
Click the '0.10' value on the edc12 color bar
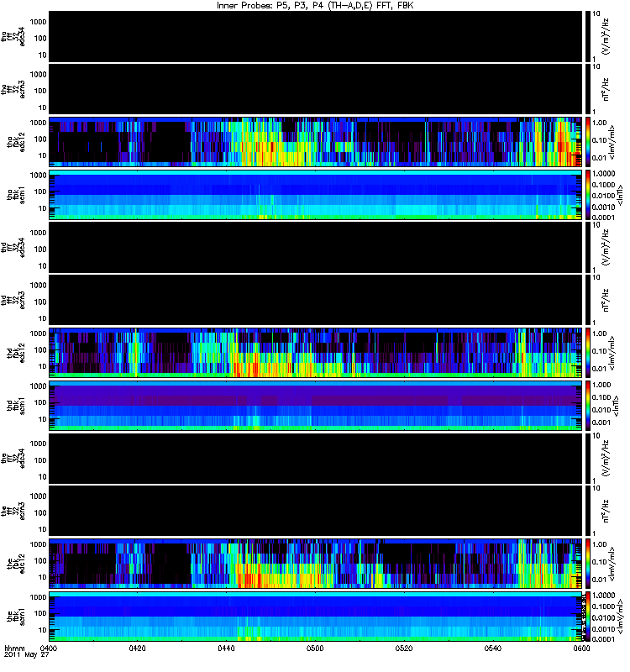[x=600, y=562]
